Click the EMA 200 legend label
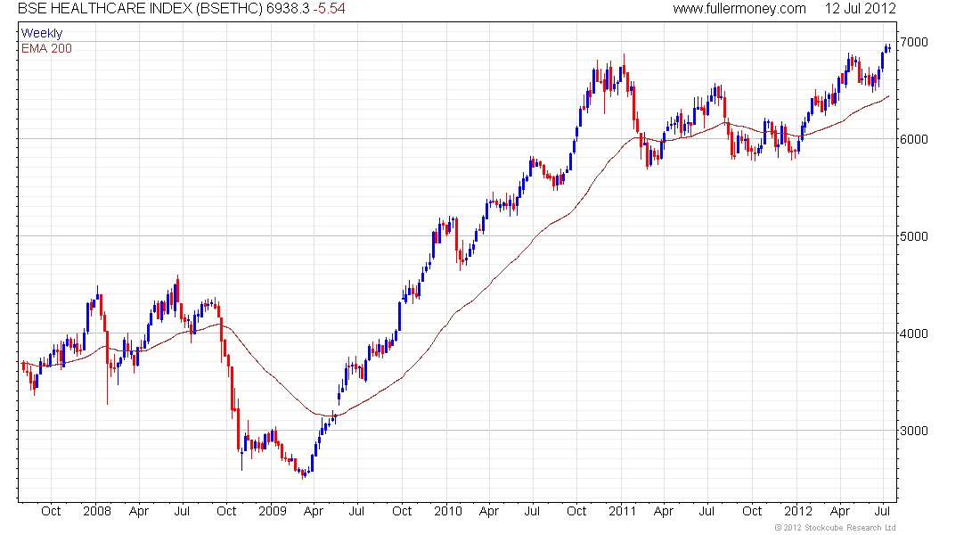Screen dimensions: 980x535 [x=46, y=48]
